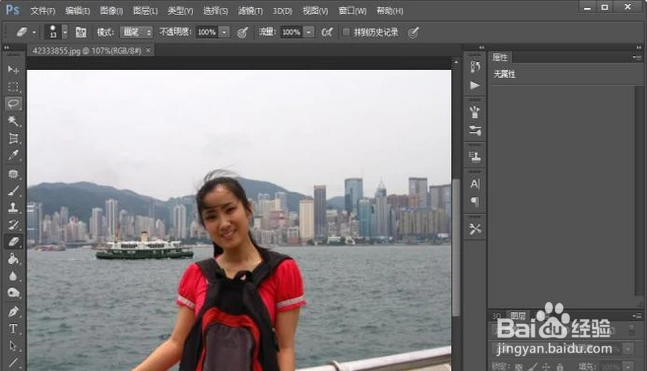The image size is (647, 371).
Task: Open the 编辑(E) menu
Action: click(78, 11)
